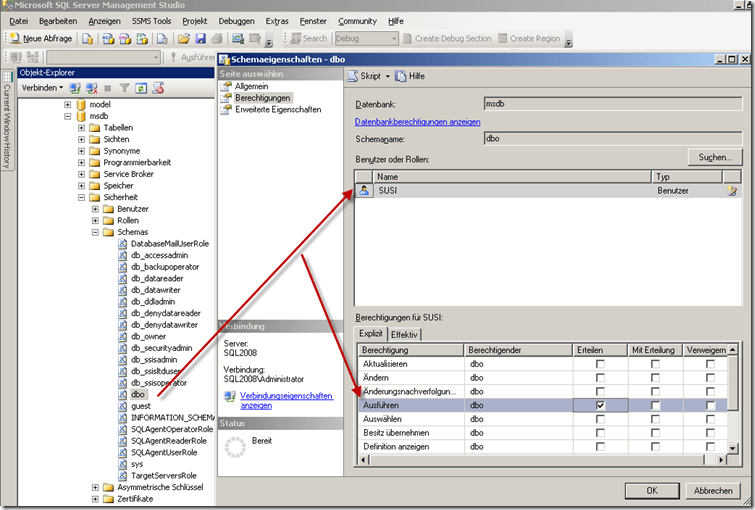Click the Stop icon in Objekt-Explorer toolbar
Viewport: 755px width, 510px height.
108,88
